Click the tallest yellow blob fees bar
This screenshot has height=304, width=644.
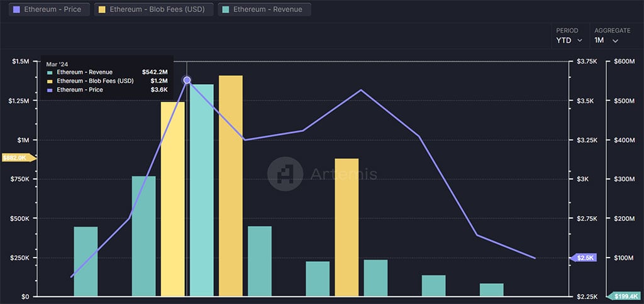[x=230, y=186]
